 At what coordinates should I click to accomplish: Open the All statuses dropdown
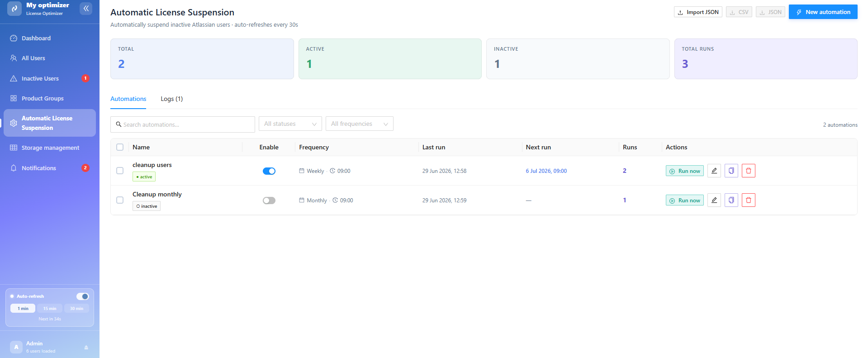point(290,124)
